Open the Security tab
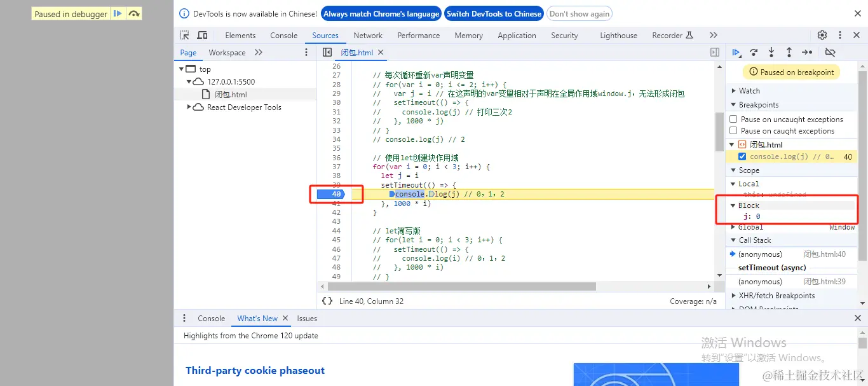This screenshot has height=386, width=868. pos(564,36)
